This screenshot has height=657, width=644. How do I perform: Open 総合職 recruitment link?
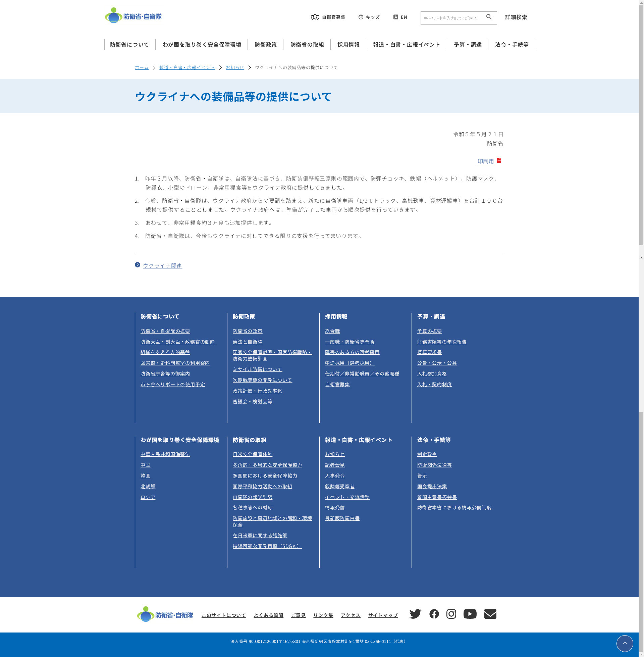(x=332, y=331)
